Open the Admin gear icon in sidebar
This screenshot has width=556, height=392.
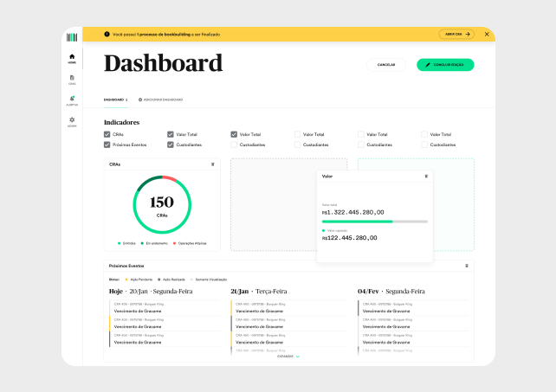point(72,120)
